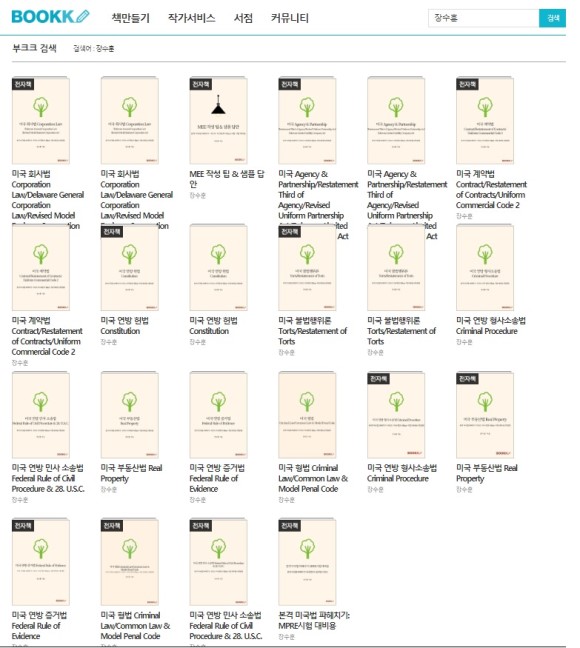Open Agency & Partnership cover with 전자책 badge
The width and height of the screenshot is (580, 648).
point(308,120)
